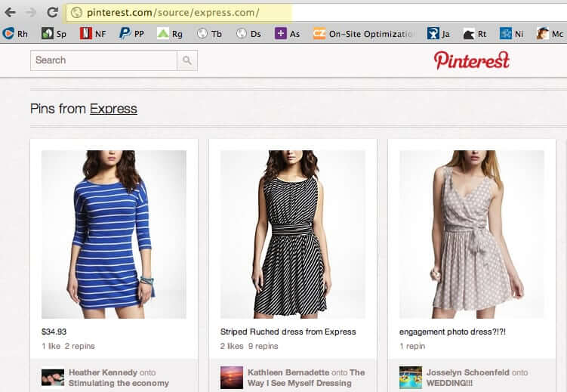Open the engagement photo dress pin
The width and height of the screenshot is (567, 392).
point(472,234)
